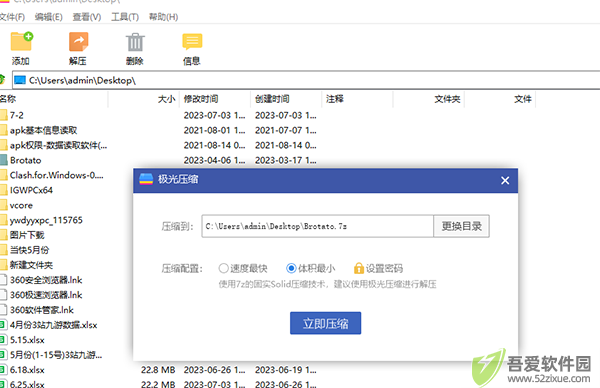
Task: Sort by the 大小 column header
Action: [x=144, y=99]
